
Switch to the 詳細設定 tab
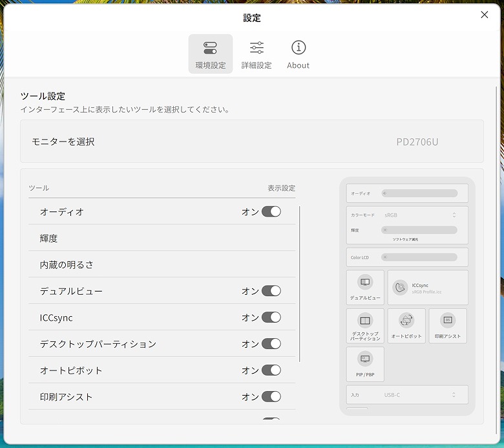(x=257, y=54)
